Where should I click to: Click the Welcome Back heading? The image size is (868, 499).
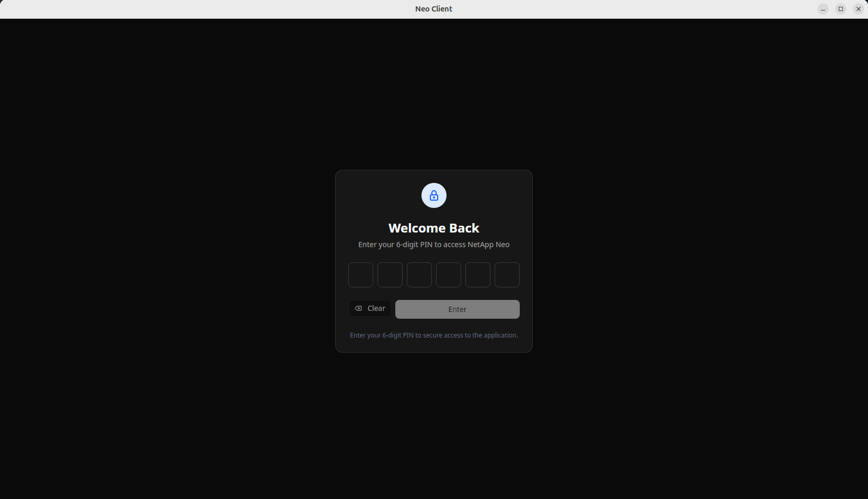pos(433,228)
